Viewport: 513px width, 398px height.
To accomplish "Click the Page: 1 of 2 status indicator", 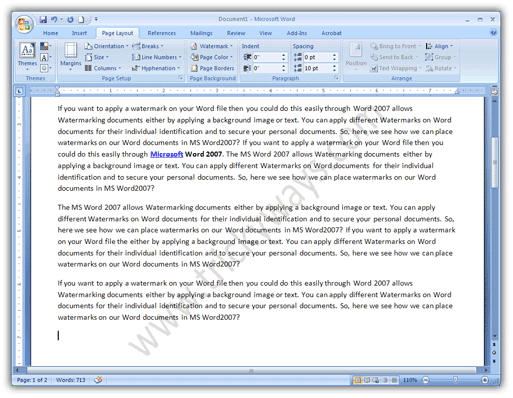I will (32, 380).
